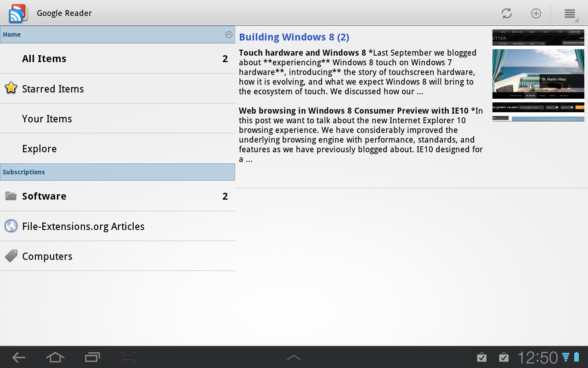Collapse the Home section chevron
The image size is (588, 368).
pyautogui.click(x=229, y=34)
